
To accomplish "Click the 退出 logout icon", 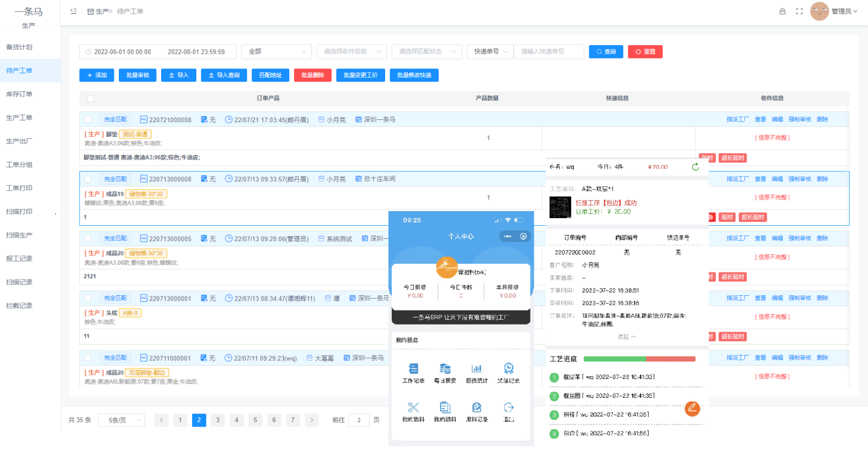I will tap(508, 407).
